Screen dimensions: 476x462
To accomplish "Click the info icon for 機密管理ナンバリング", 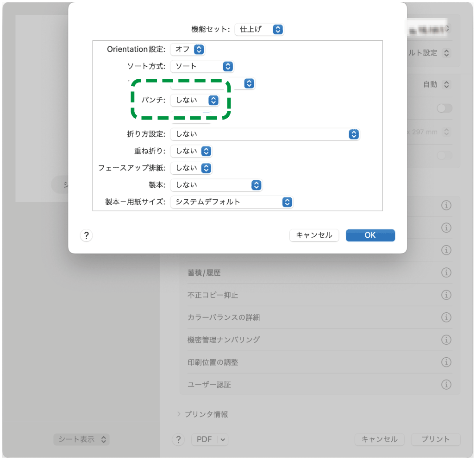I will point(446,340).
